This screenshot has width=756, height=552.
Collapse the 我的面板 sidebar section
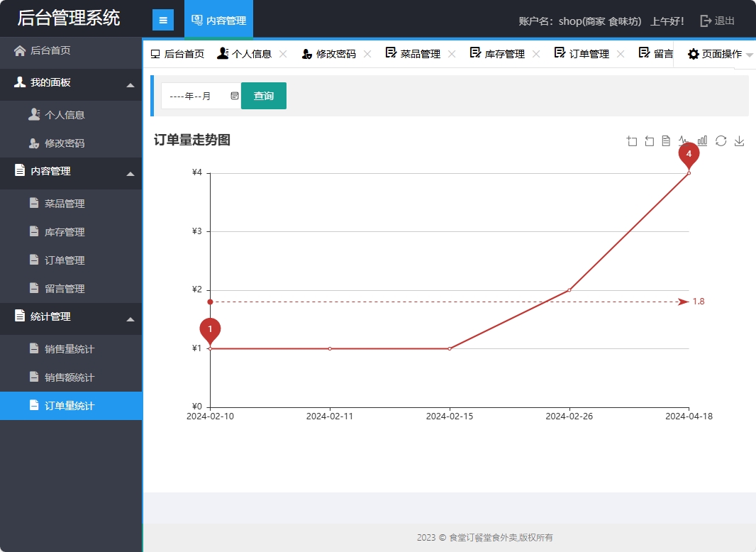pyautogui.click(x=130, y=85)
